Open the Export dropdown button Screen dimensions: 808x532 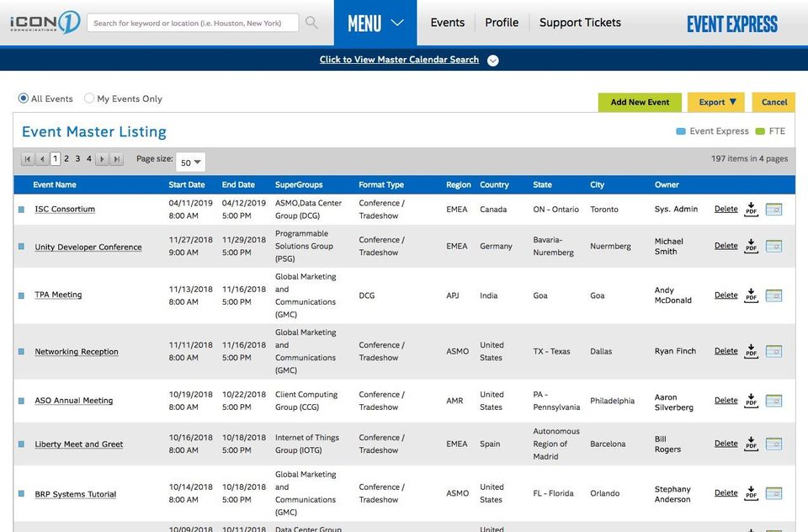tap(715, 102)
